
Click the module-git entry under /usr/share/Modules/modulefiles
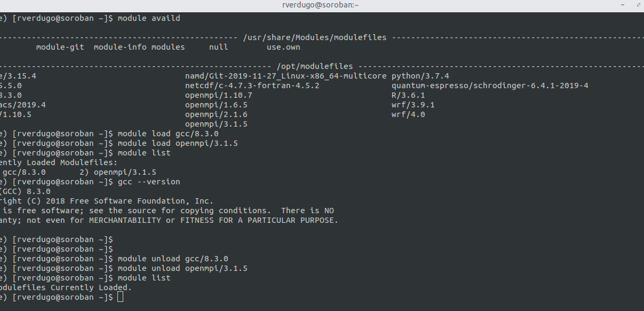[60, 46]
